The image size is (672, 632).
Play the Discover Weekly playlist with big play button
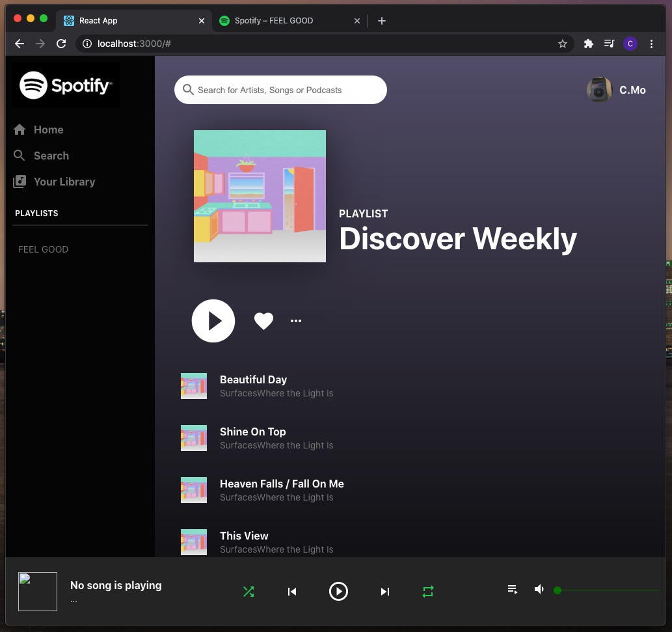click(213, 321)
